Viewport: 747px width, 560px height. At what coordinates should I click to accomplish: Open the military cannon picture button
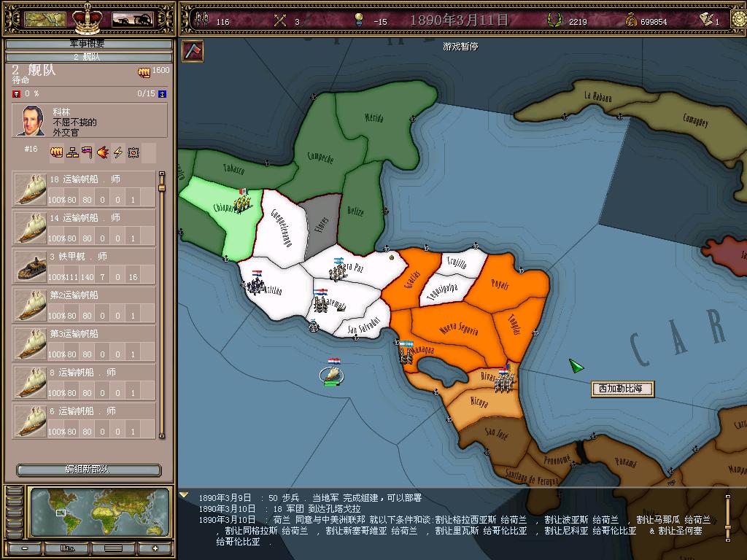(133, 19)
